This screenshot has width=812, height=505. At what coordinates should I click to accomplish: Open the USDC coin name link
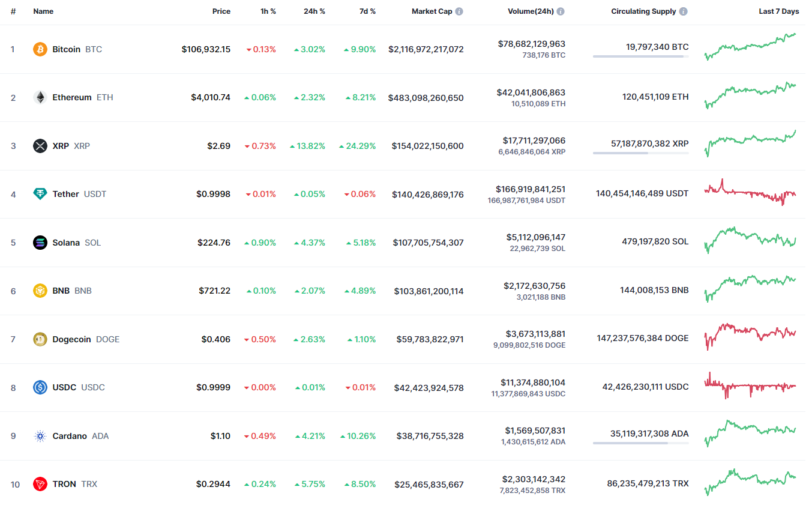pos(64,387)
